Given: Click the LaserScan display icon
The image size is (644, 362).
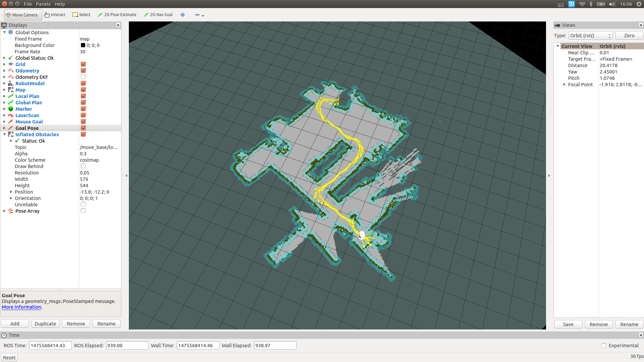Looking at the screenshot, I should tap(11, 115).
